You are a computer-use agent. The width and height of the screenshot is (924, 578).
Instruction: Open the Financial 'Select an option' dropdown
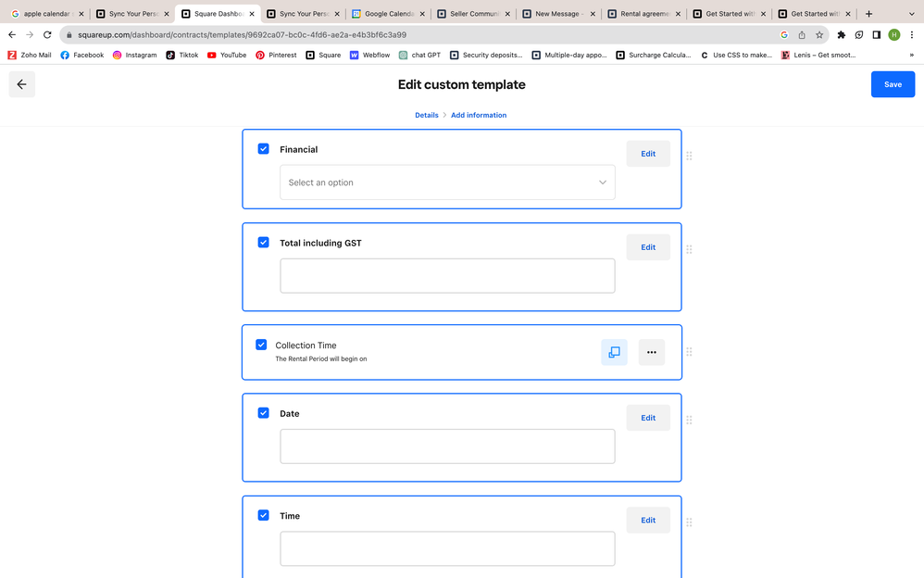pyautogui.click(x=447, y=182)
